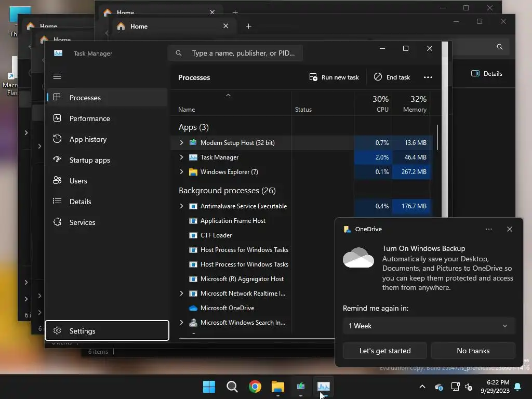Open OneDrive notification options ellipsis
This screenshot has height=399, width=532.
[488, 229]
